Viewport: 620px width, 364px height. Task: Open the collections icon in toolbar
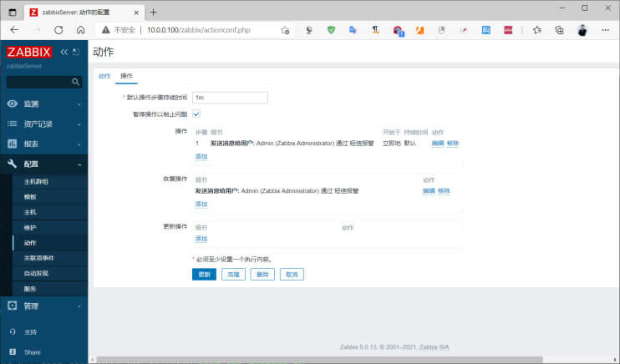click(559, 30)
